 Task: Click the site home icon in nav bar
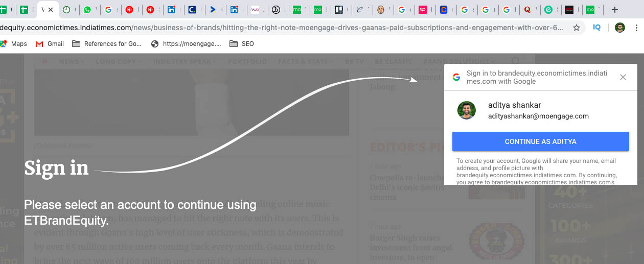pyautogui.click(x=45, y=61)
